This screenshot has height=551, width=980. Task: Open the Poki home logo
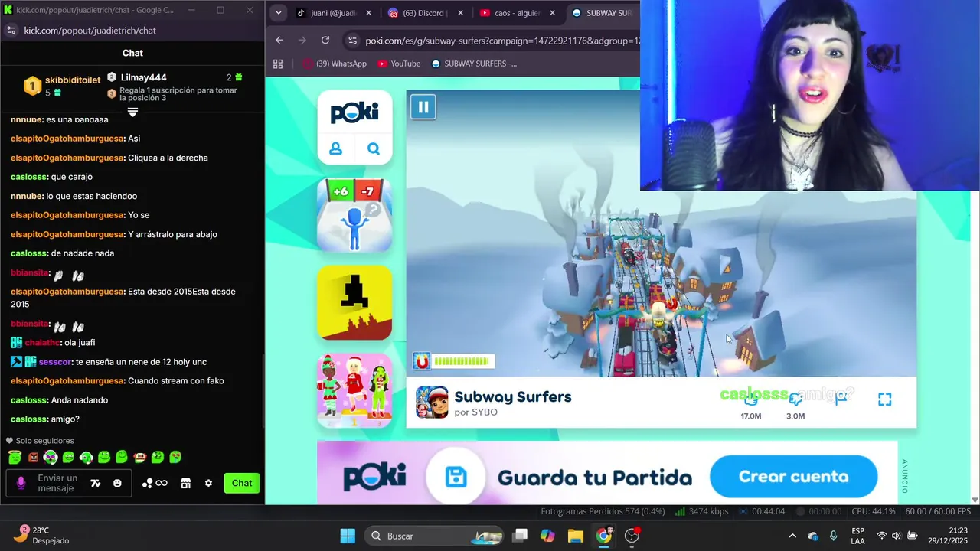click(x=354, y=113)
